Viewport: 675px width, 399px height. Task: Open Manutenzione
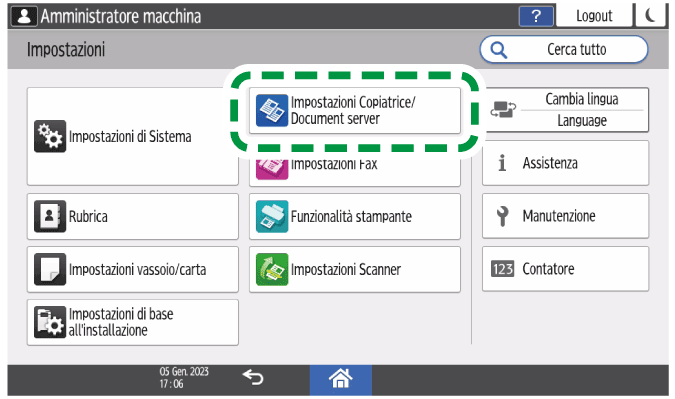pyautogui.click(x=566, y=216)
